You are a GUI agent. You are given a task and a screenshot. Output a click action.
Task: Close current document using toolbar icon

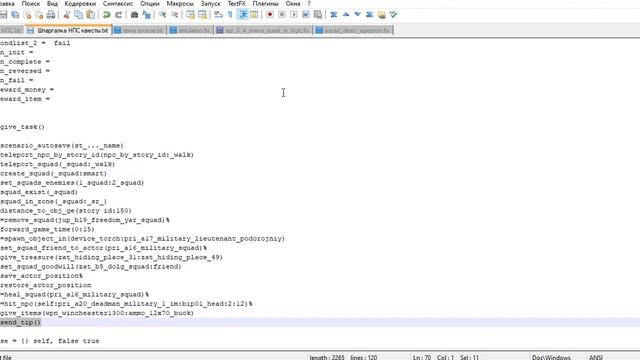pyautogui.click(x=27, y=15)
